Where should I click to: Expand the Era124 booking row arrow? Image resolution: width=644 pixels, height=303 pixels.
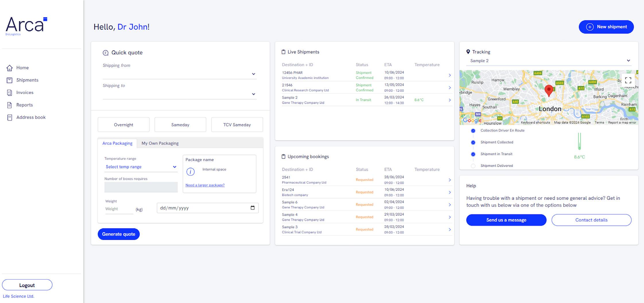450,192
